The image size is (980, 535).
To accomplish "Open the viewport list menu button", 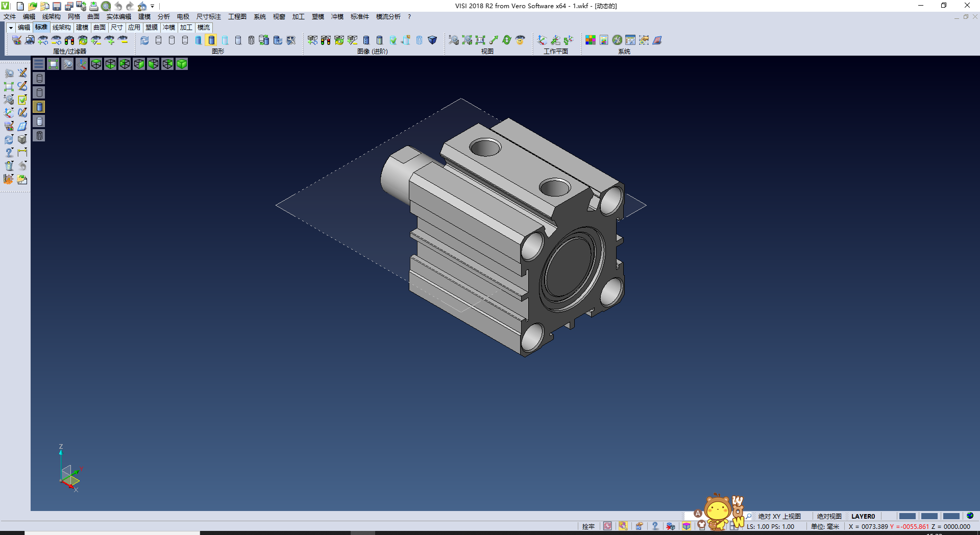I will coord(39,64).
